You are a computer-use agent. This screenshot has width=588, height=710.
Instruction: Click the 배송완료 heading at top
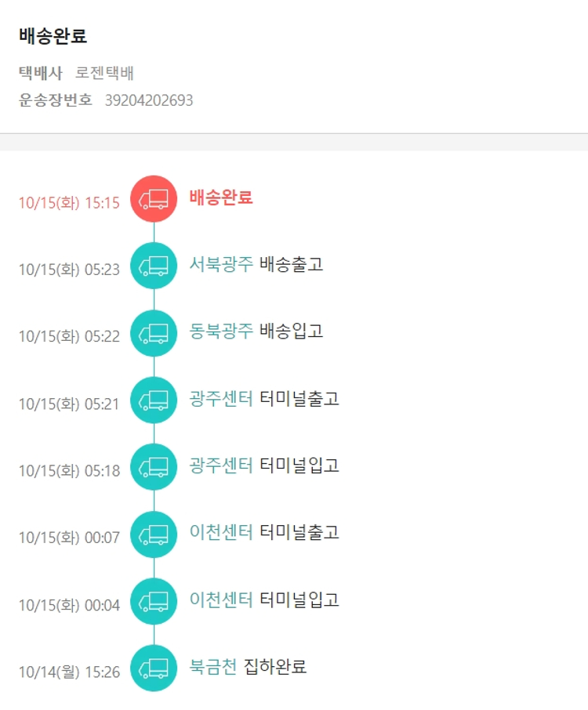tap(53, 36)
